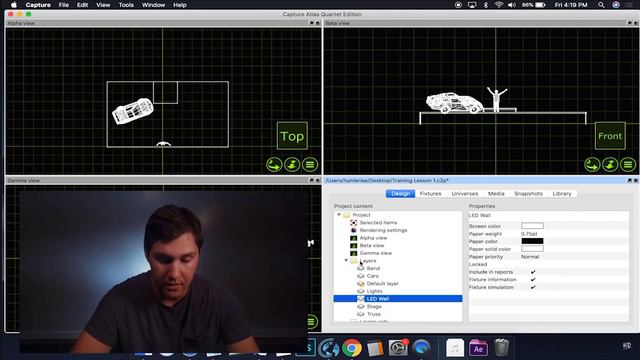Click the rotate camera icon in Alpha view

[x=274, y=164]
